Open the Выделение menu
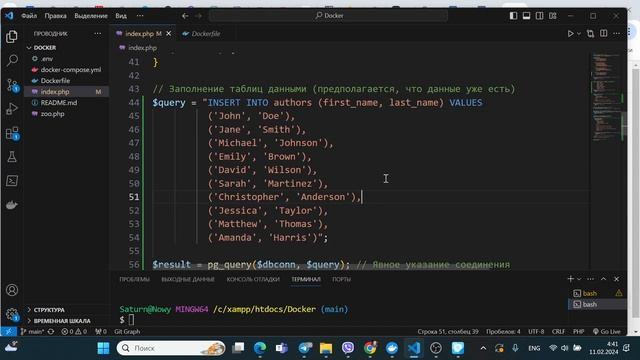This screenshot has width=640, height=360. [91, 16]
